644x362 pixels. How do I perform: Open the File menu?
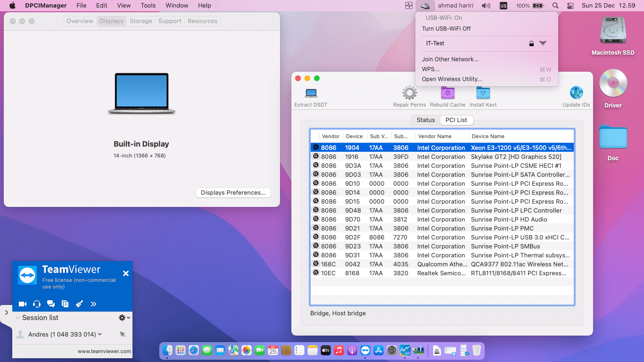(82, 6)
